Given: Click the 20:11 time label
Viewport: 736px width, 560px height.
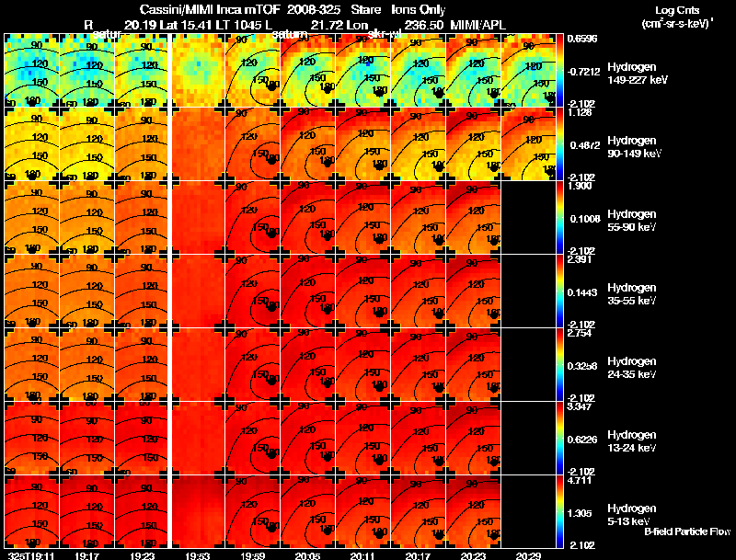Looking at the screenshot, I should (x=362, y=555).
